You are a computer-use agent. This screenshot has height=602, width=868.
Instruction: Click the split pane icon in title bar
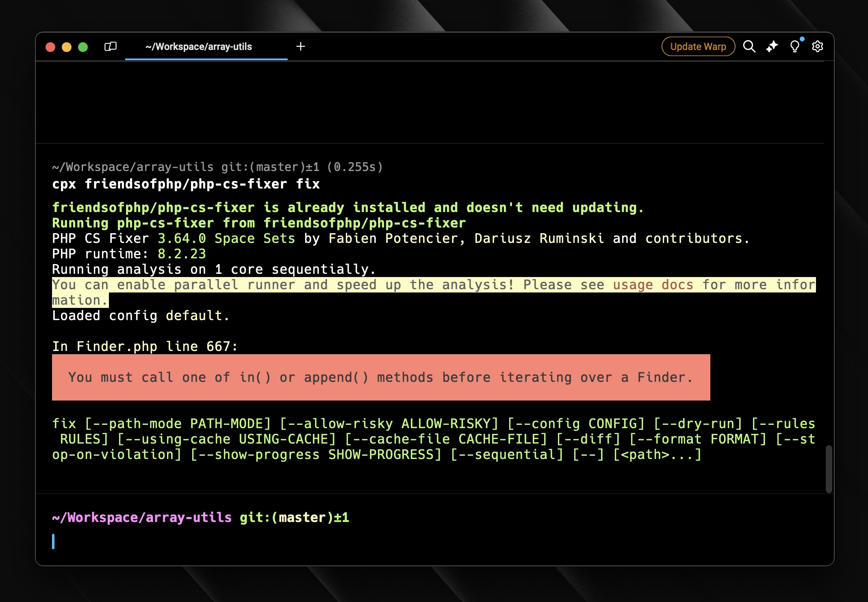click(110, 47)
